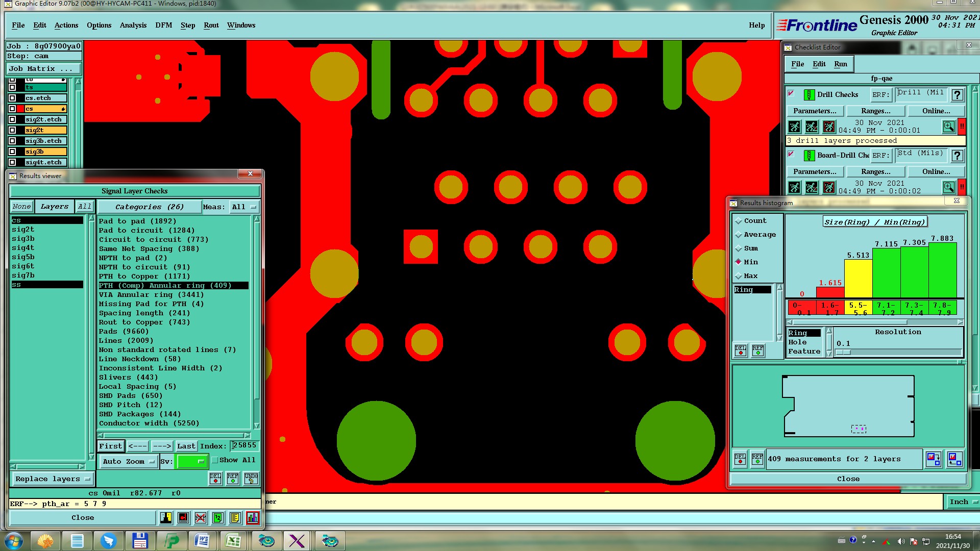The height and width of the screenshot is (551, 980).
Task: Click the Drill Checks question mark help icon
Action: coord(958,95)
